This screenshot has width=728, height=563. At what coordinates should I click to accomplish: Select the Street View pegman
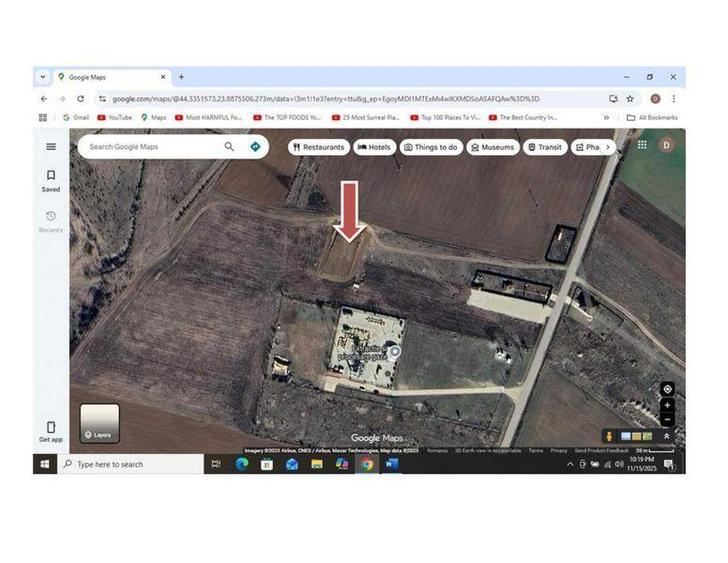tap(609, 436)
